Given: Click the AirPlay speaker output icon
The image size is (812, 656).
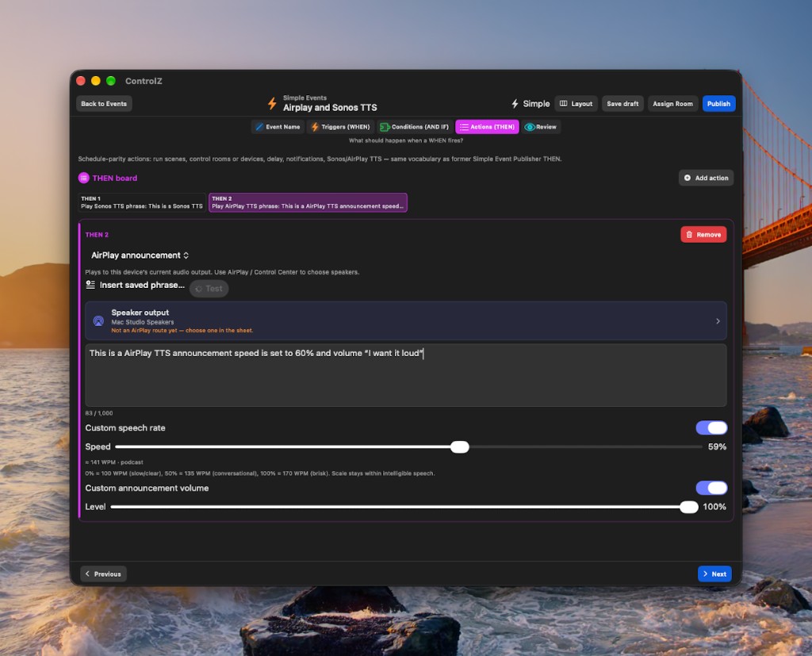Looking at the screenshot, I should [x=98, y=321].
